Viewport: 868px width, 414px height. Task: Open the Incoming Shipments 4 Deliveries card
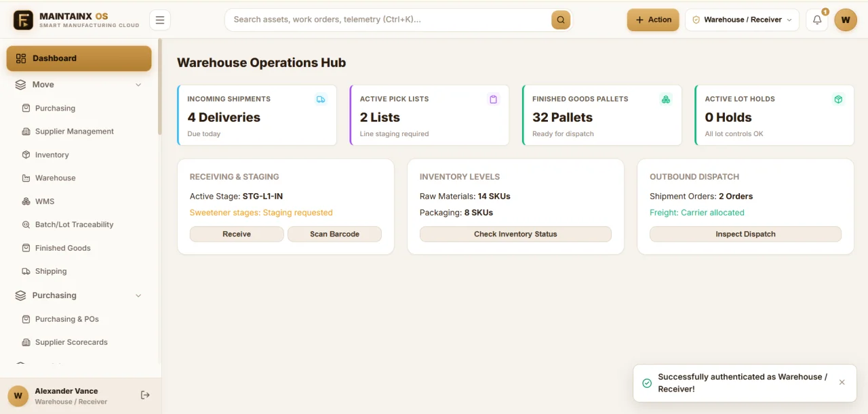pos(257,115)
